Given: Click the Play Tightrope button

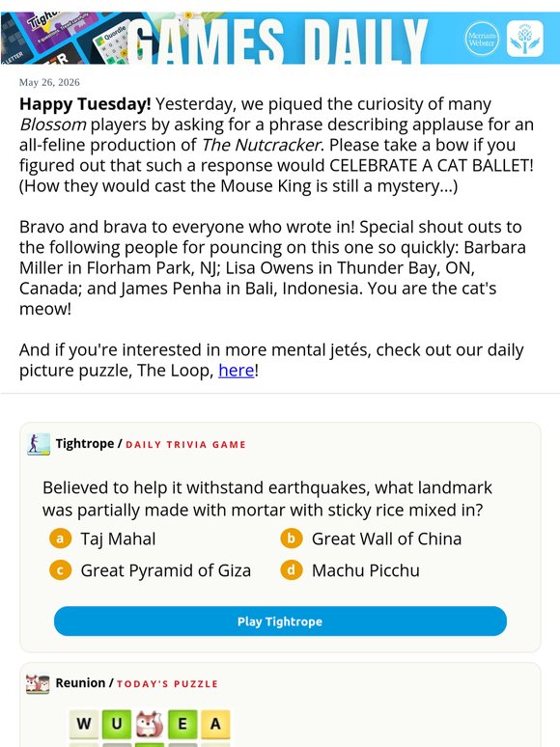Looking at the screenshot, I should (x=280, y=622).
